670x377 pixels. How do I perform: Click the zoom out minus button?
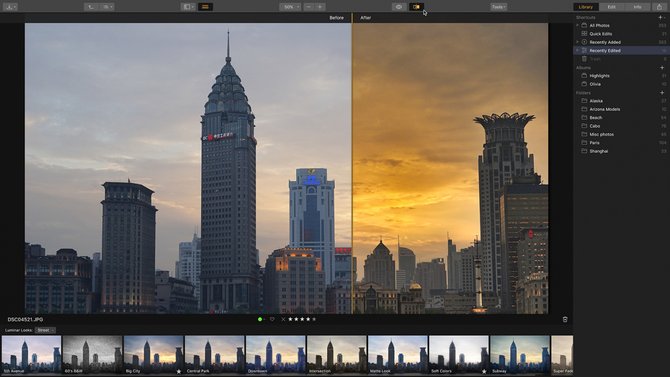coord(309,7)
